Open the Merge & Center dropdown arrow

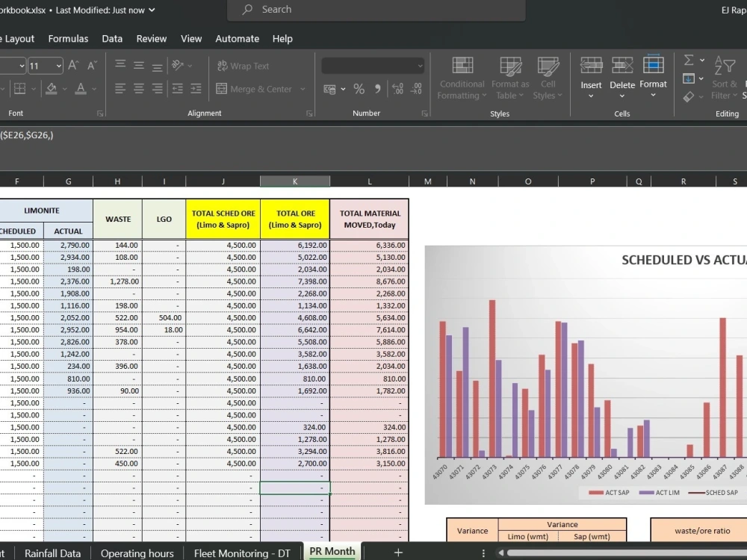(302, 89)
